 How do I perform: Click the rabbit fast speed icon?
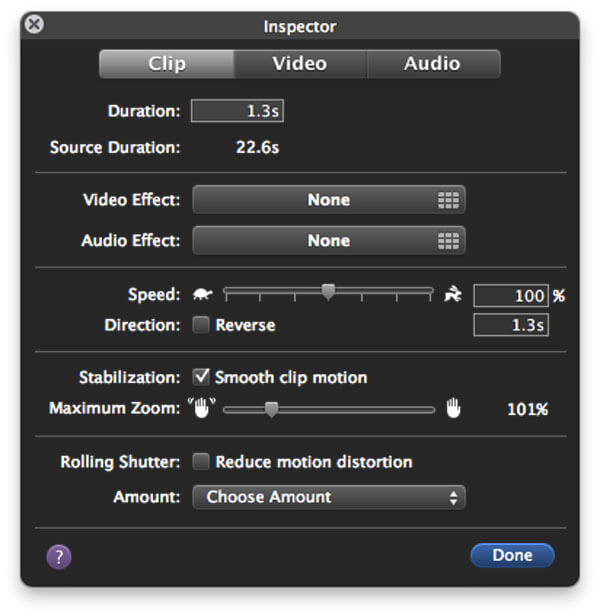(x=453, y=294)
